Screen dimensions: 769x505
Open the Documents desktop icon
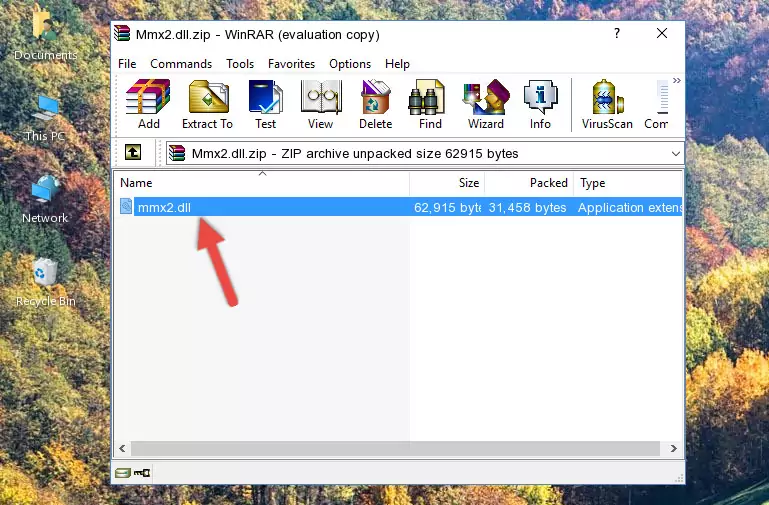click(45, 35)
